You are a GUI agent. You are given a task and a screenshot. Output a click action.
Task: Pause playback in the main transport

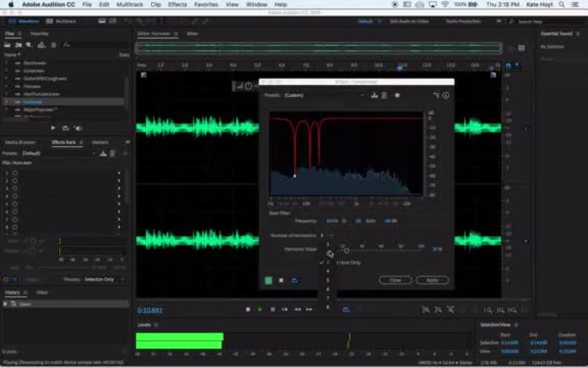tap(273, 310)
